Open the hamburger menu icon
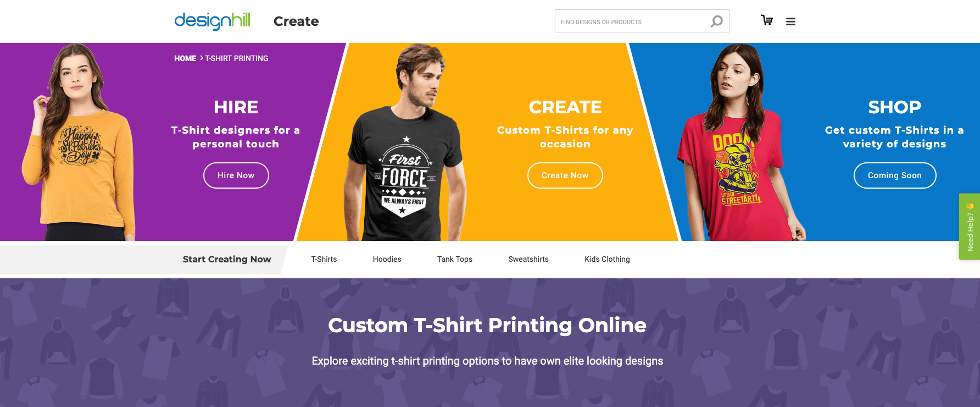This screenshot has height=407, width=980. click(x=790, y=22)
